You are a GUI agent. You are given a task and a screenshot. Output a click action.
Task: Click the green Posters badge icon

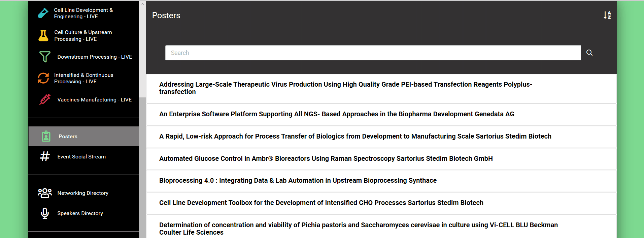pyautogui.click(x=46, y=136)
